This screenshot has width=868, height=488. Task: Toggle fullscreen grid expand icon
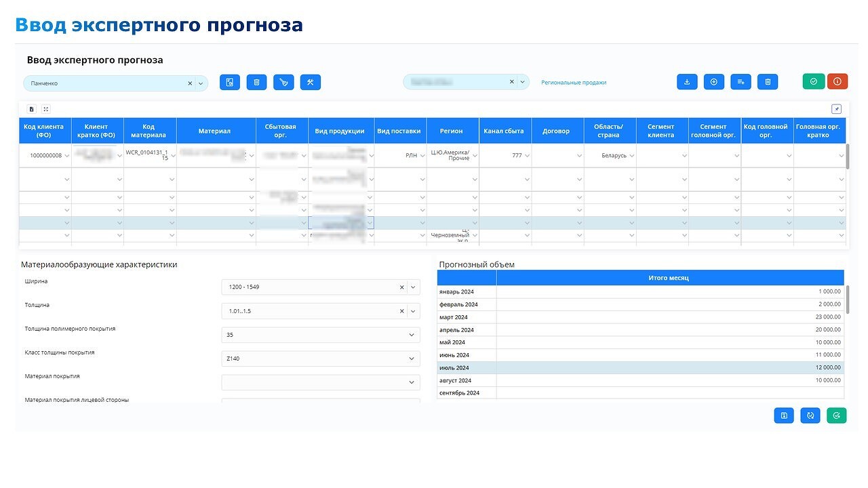pos(45,109)
